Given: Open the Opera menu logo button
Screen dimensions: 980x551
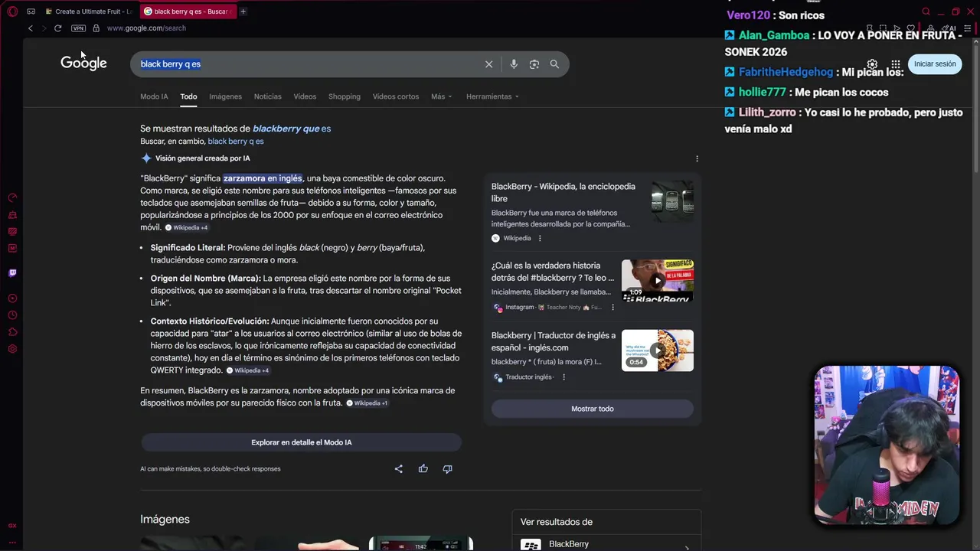Looking at the screenshot, I should [12, 11].
